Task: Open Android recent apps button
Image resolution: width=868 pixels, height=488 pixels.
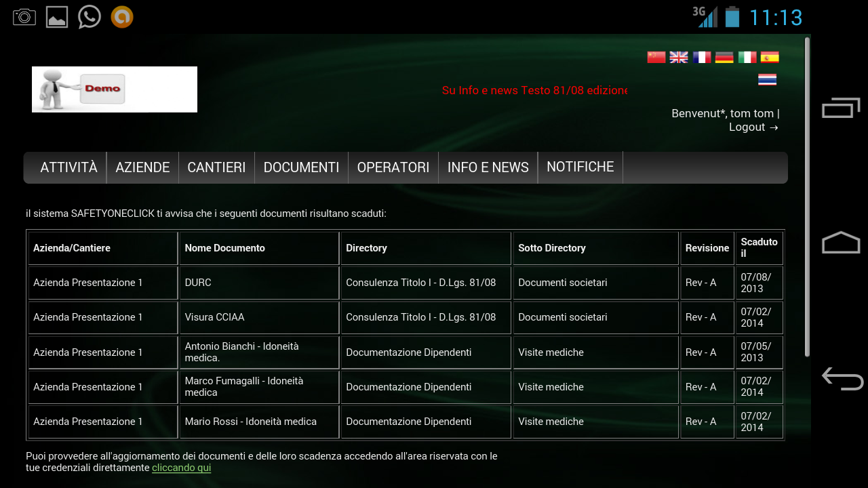Action: tap(841, 108)
